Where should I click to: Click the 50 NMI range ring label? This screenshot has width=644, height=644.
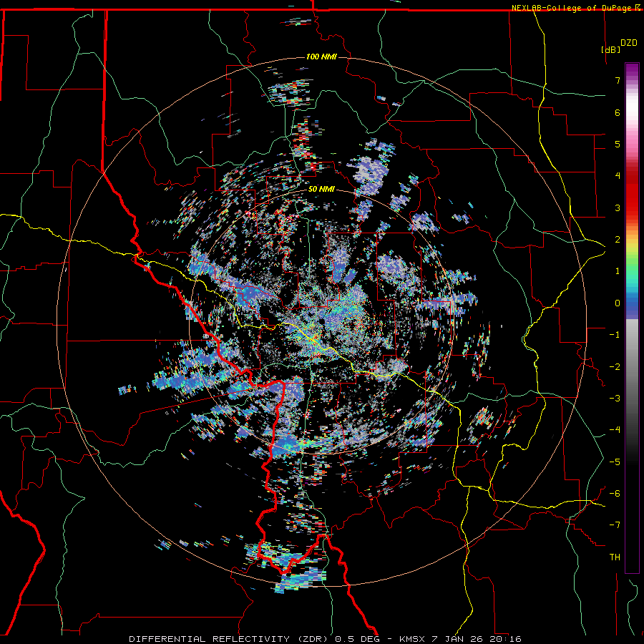(321, 190)
